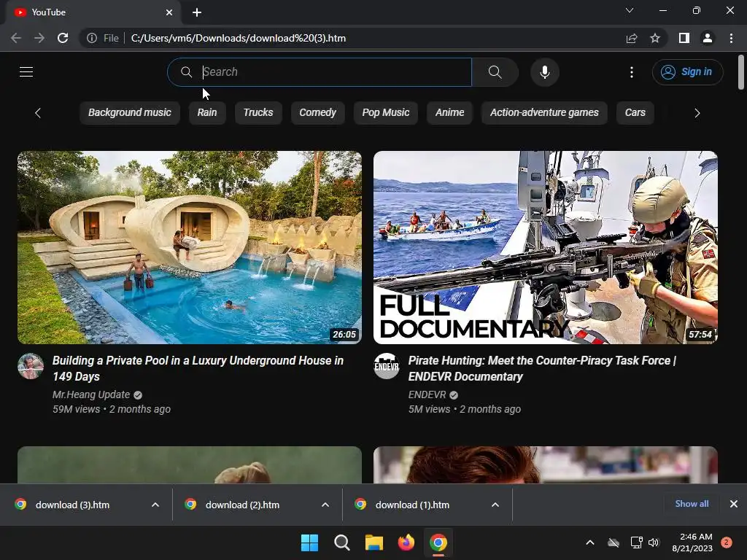Select the Comedy topic chip
The image size is (747, 560).
pos(317,113)
